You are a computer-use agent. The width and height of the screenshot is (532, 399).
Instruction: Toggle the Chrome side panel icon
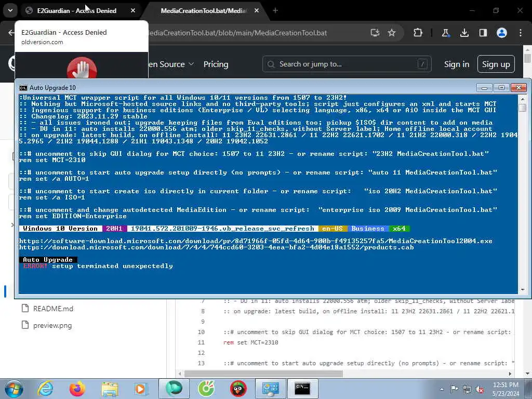[x=483, y=33]
